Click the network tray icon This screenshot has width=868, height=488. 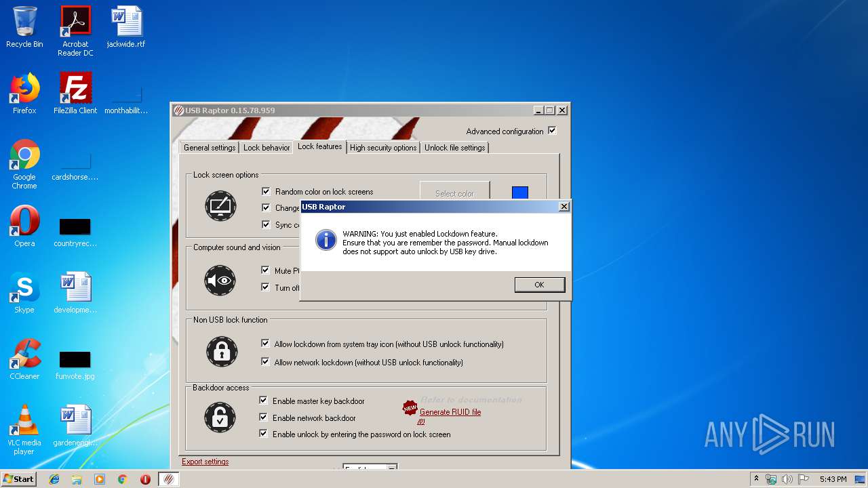tap(771, 479)
